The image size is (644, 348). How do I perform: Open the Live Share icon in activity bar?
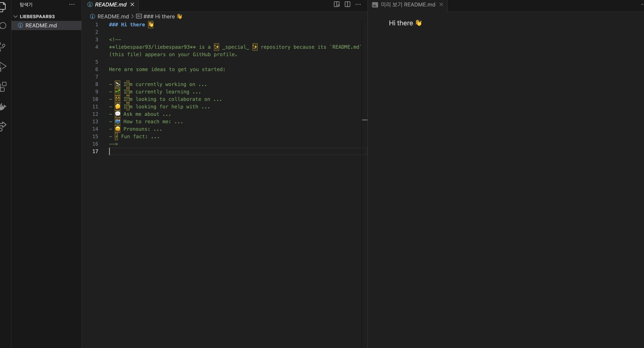[x=2, y=126]
